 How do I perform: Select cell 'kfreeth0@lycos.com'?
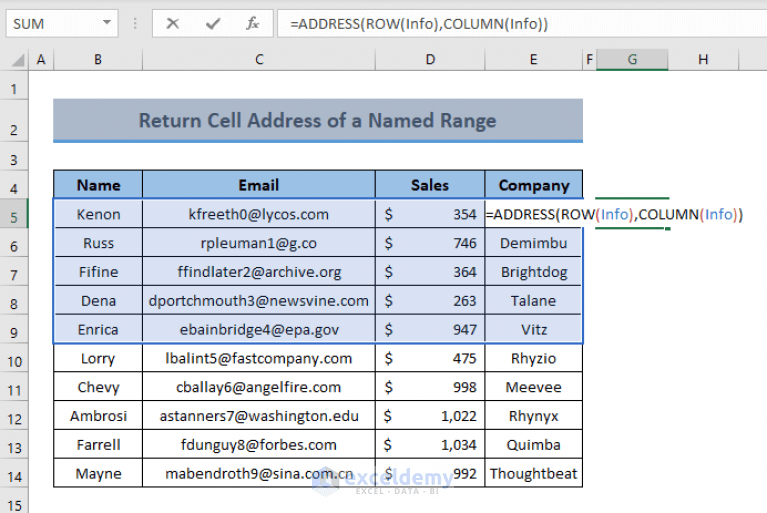[x=259, y=214]
